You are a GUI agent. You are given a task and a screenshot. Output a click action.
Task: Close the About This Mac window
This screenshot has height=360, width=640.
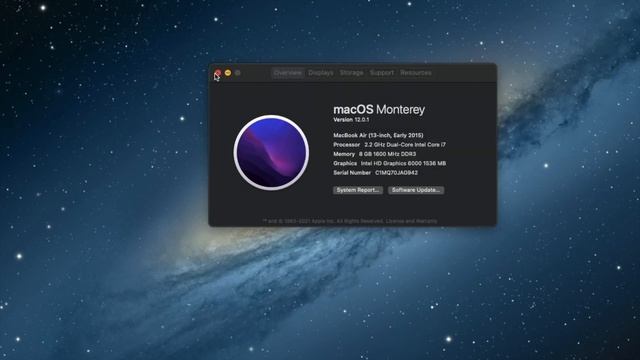click(218, 73)
